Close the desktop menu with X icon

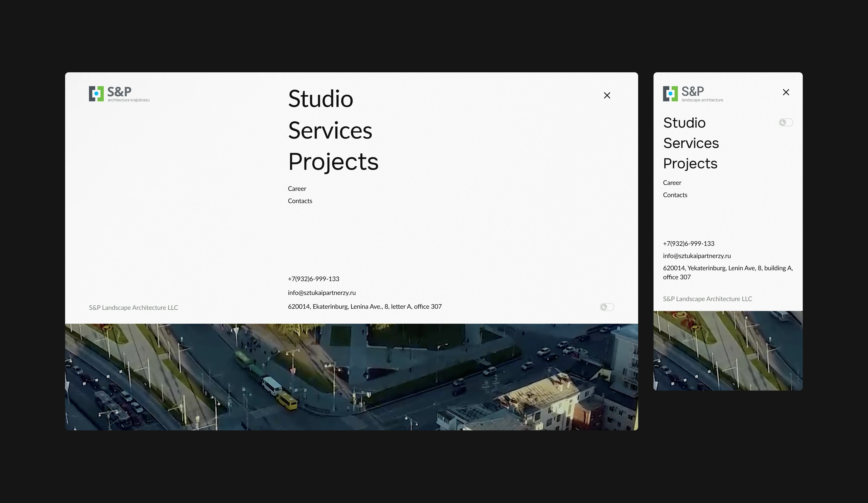point(607,95)
